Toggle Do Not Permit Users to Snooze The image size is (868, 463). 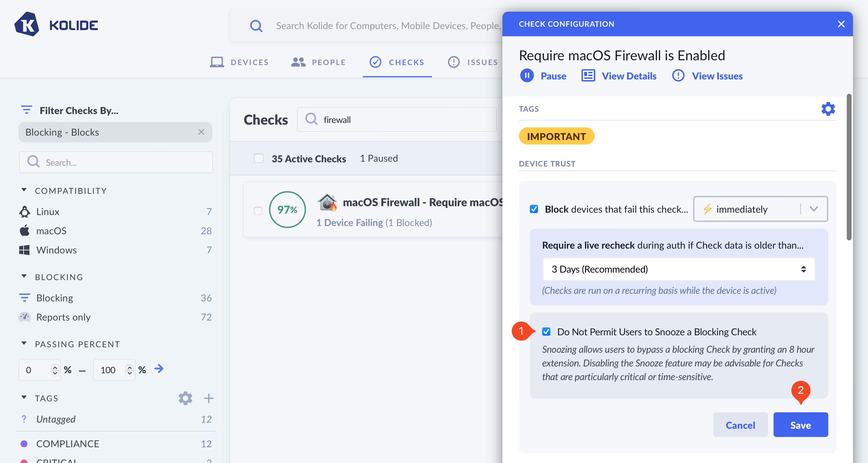pyautogui.click(x=546, y=331)
